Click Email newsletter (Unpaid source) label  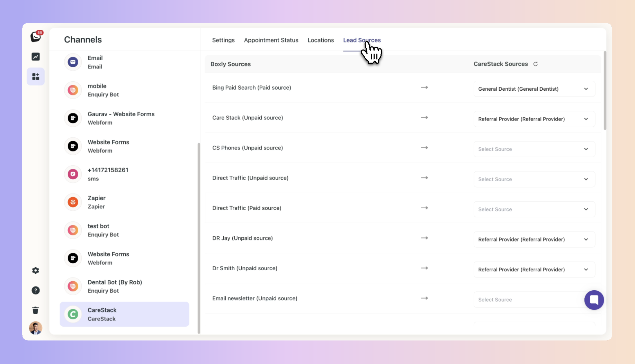coord(255,298)
